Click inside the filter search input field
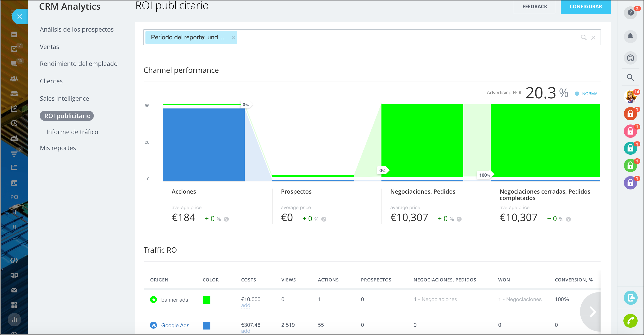 click(x=400, y=38)
